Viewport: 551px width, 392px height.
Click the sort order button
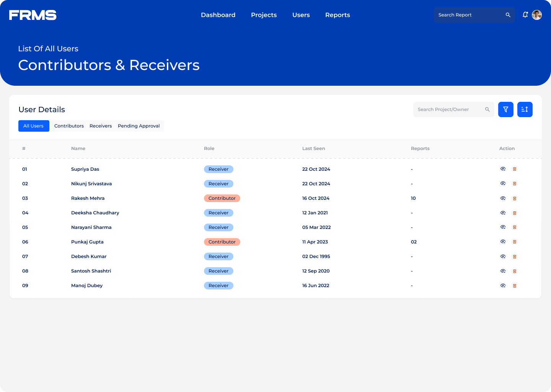[525, 109]
